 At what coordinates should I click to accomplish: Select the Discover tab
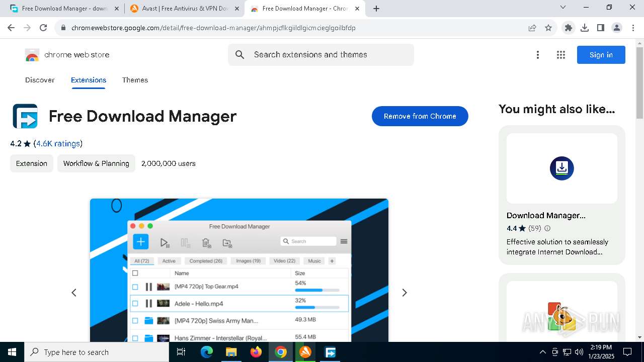coord(40,80)
